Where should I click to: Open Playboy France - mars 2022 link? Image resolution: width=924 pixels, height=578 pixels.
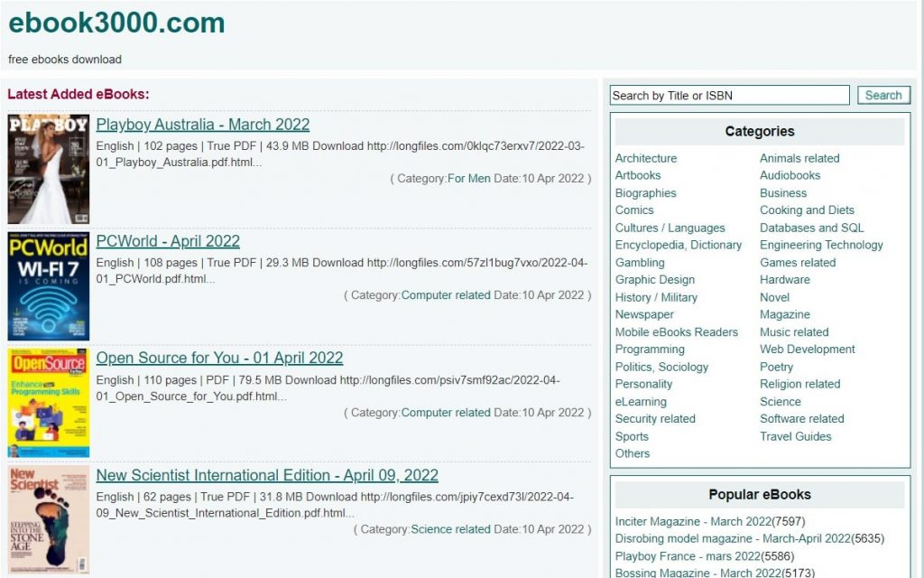coord(687,556)
